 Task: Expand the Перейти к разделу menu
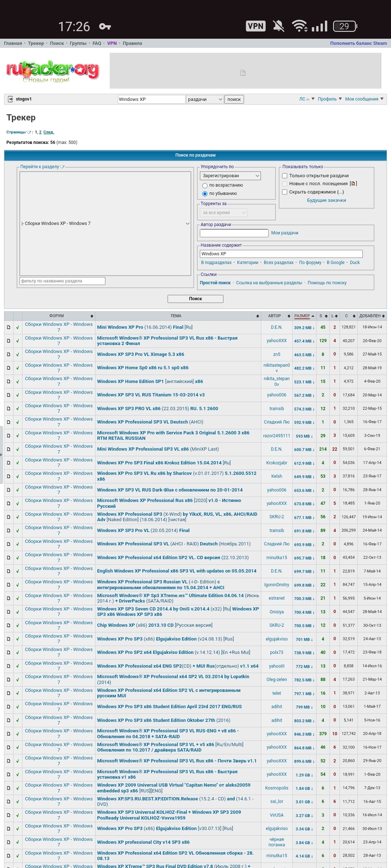click(x=62, y=167)
